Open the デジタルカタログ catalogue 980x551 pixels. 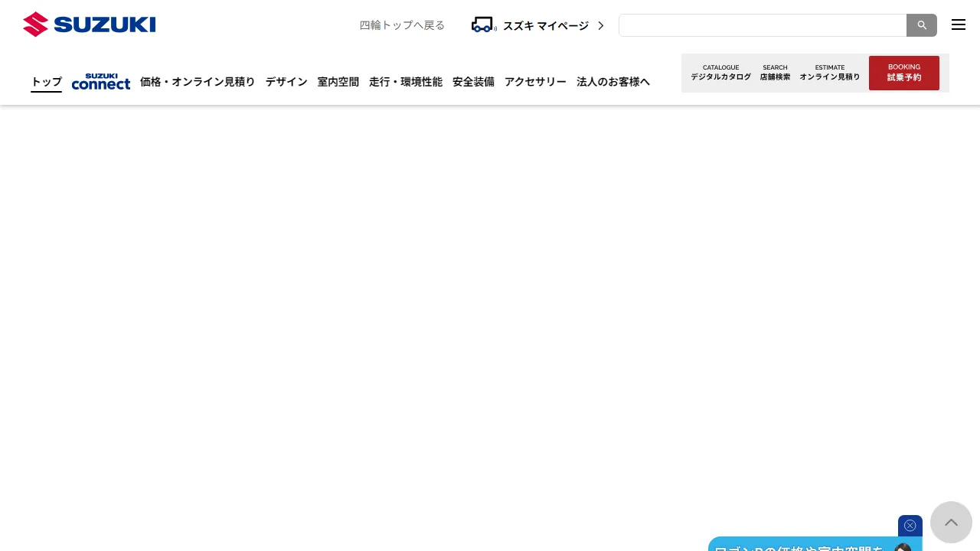click(x=720, y=73)
